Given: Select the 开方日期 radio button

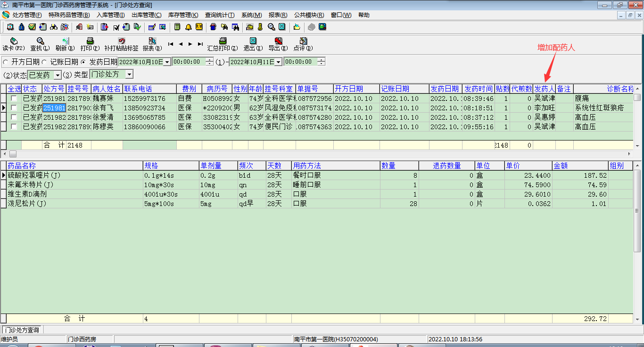Looking at the screenshot, I should (6, 62).
